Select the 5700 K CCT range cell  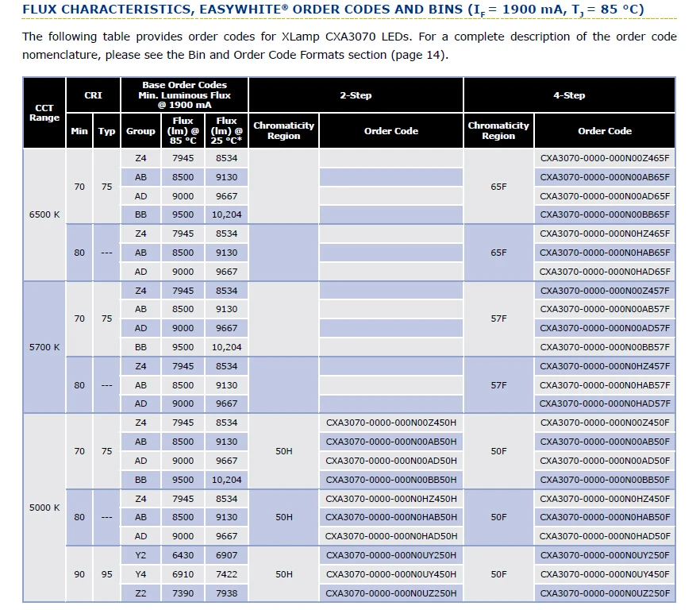point(44,347)
